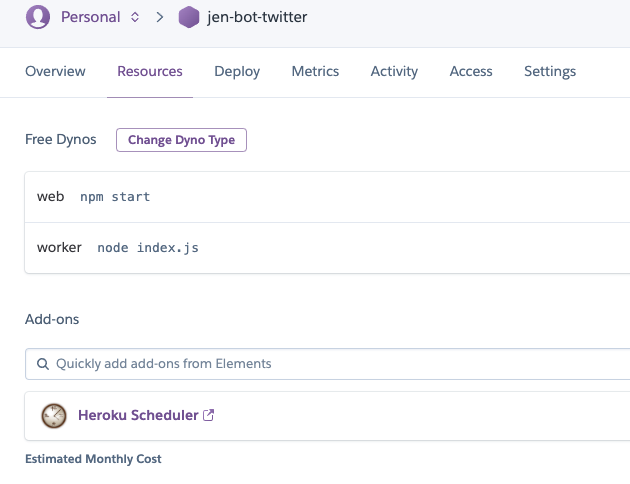Click the Heroku Scheduler clock icon
Viewport: 630px width, 484px height.
54,416
